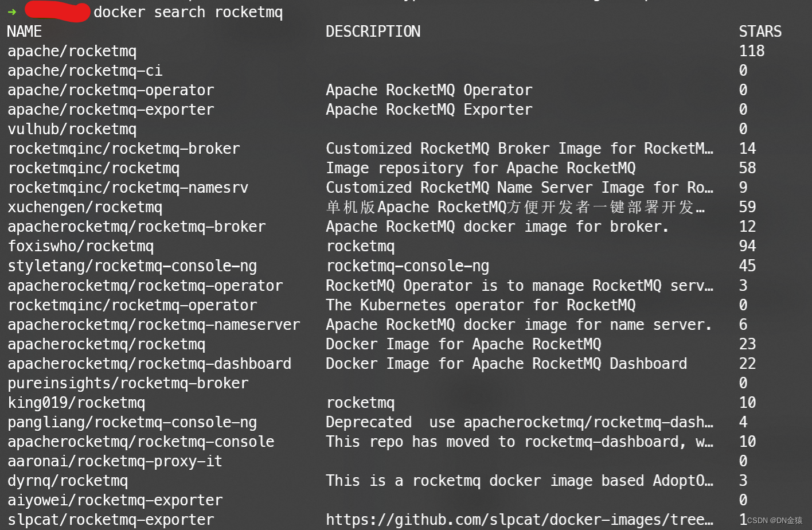Click the green prompt arrow
The width and height of the screenshot is (812, 530).
click(11, 10)
